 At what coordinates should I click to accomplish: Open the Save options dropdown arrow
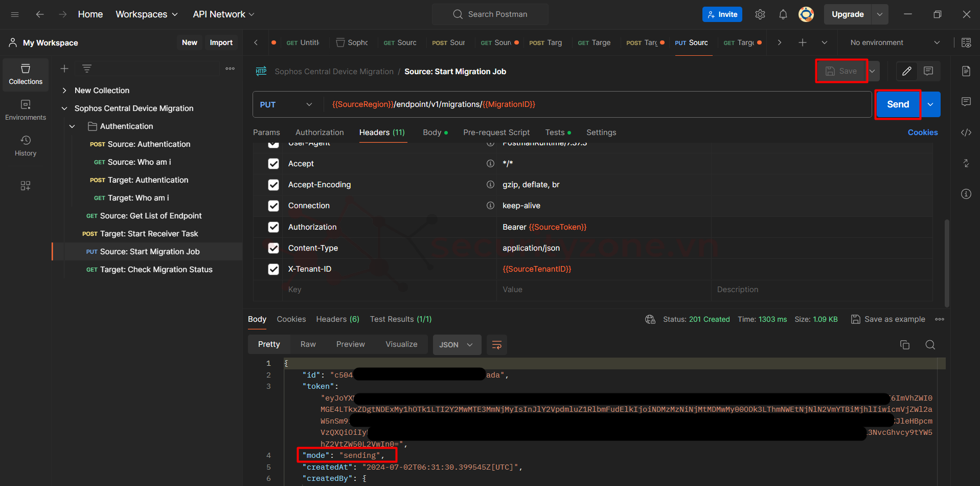pyautogui.click(x=873, y=71)
